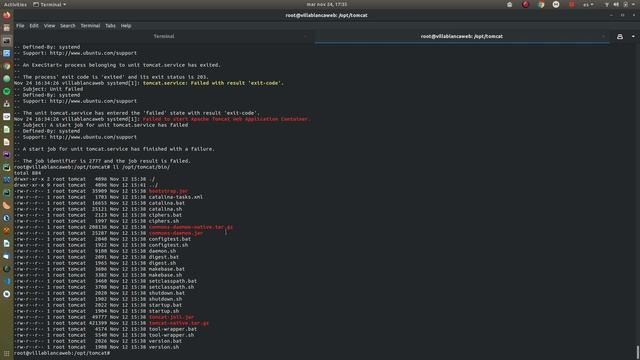Click 'setclasspath.sh' in the listing

coord(171,287)
